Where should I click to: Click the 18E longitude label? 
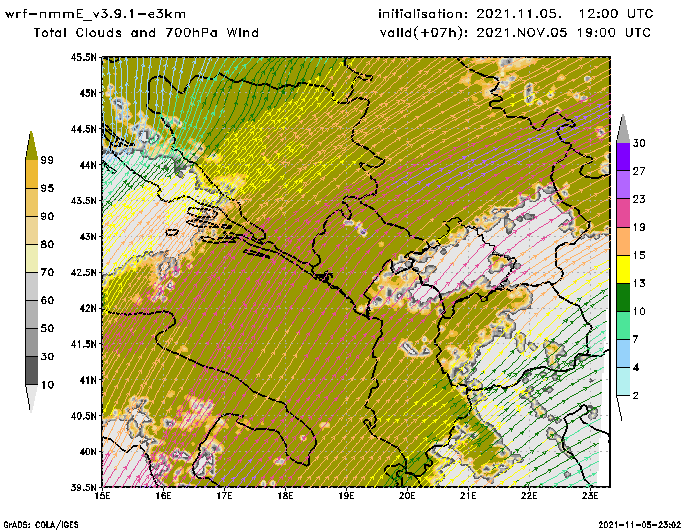(285, 496)
